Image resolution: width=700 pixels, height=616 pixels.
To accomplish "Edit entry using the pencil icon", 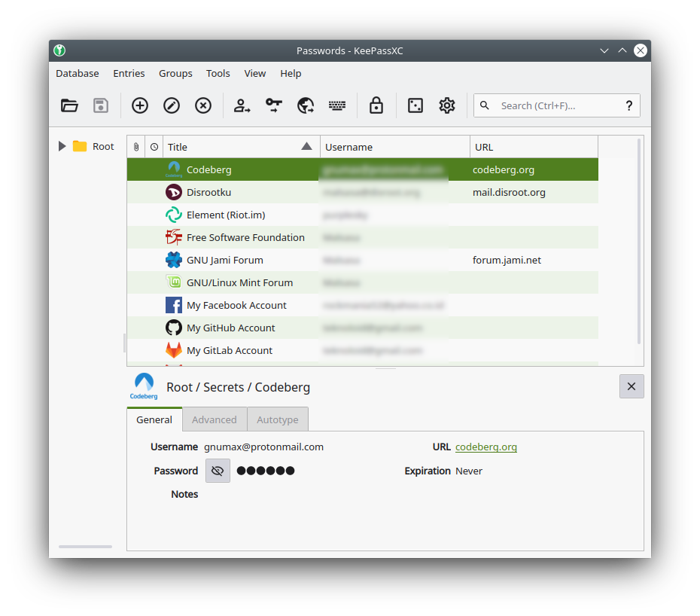I will tap(172, 106).
